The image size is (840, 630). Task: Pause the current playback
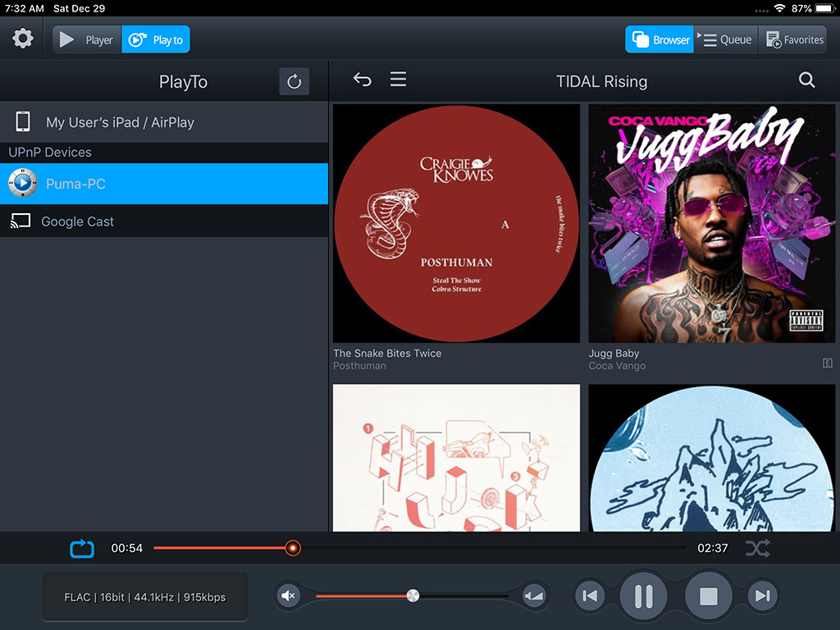tap(643, 596)
